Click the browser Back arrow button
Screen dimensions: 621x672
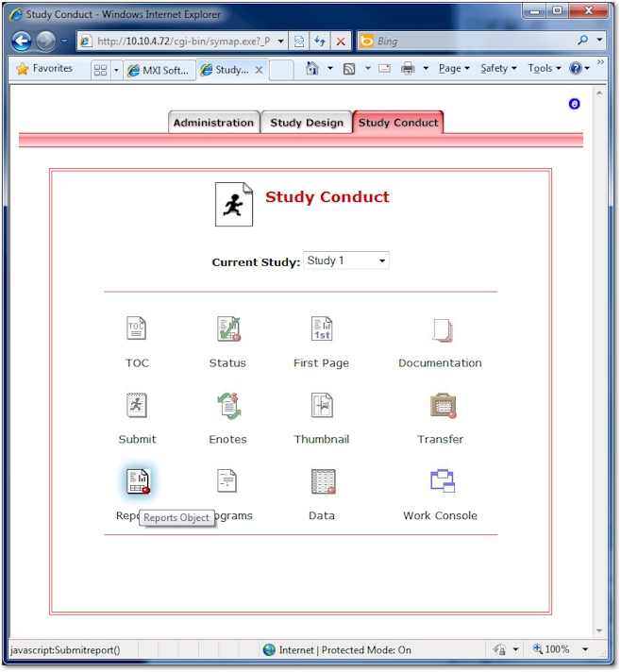(22, 42)
